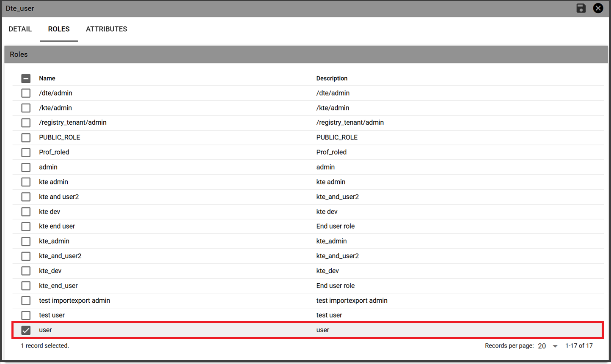Tick the kte_admin role checkbox
The height and width of the screenshot is (364, 611).
[x=26, y=241]
